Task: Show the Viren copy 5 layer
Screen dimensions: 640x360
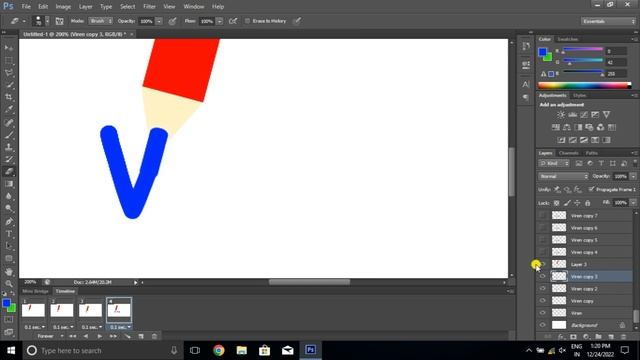Action: point(542,239)
